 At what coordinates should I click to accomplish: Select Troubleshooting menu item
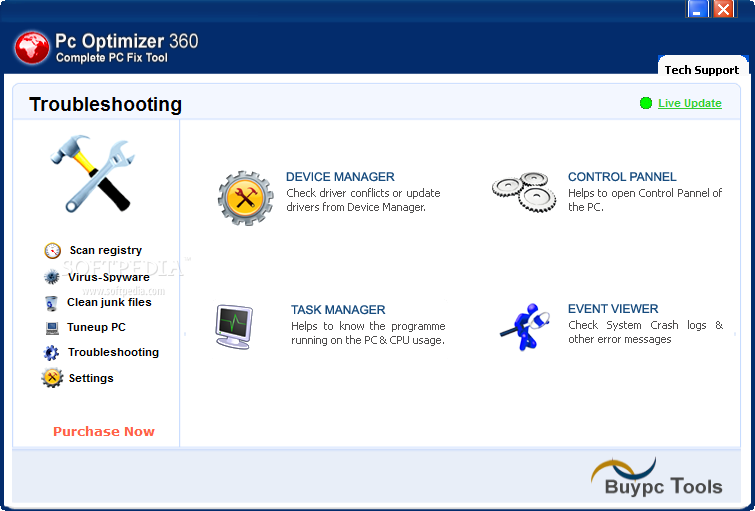pos(113,353)
